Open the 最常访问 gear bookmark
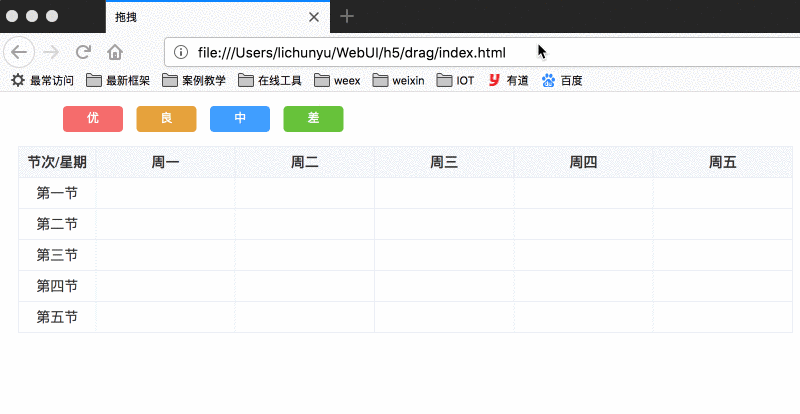 click(42, 81)
